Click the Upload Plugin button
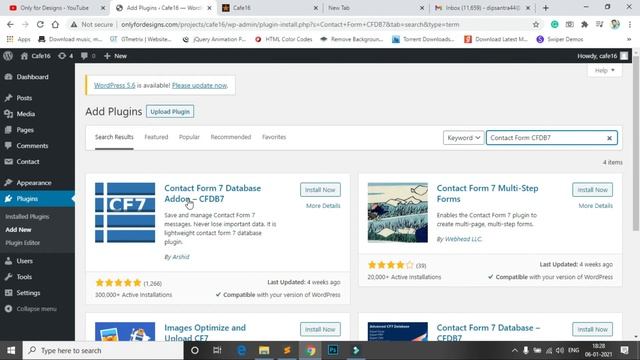Viewport: 640px width, 360px height. tap(170, 111)
